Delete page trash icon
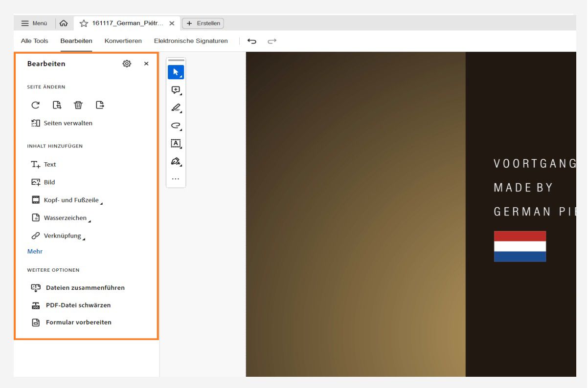The height and width of the screenshot is (388, 588). (78, 105)
